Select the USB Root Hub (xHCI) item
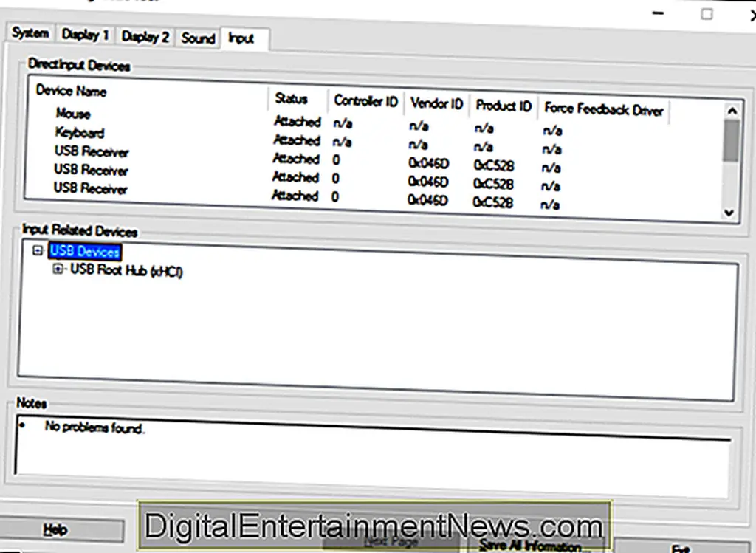This screenshot has width=756, height=553. click(126, 271)
